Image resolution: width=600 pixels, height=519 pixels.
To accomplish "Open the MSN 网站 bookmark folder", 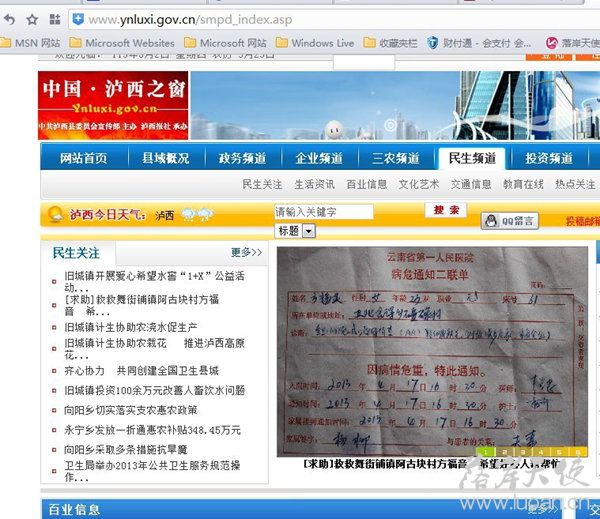I will [30, 42].
